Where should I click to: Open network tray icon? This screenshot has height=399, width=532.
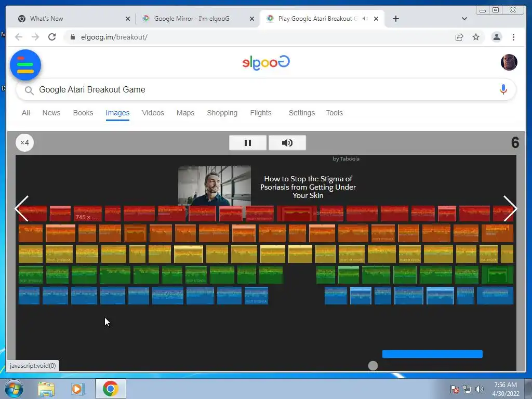coord(467,390)
